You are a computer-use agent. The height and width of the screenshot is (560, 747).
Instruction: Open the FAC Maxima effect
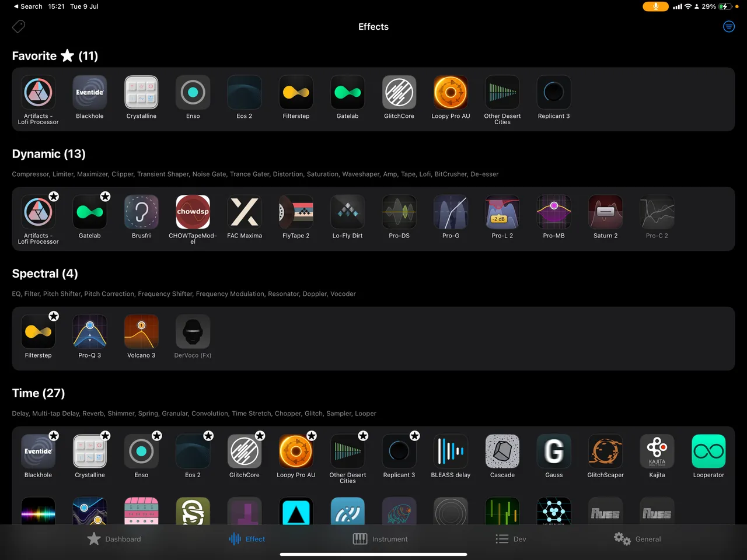click(245, 212)
